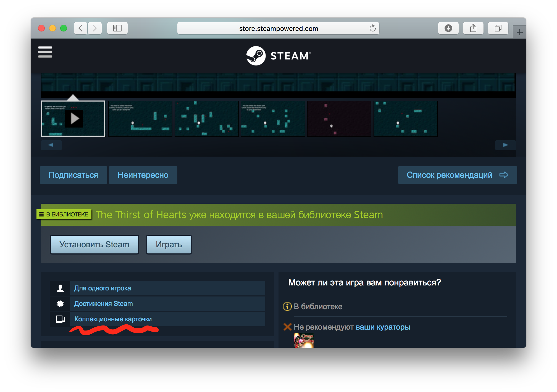Click the main video preview strip
Image resolution: width=557 pixels, height=392 pixels.
[278, 85]
